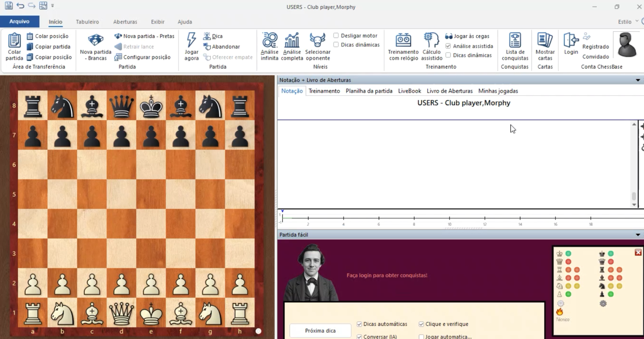Choose Colar posição in the ribbon

tap(48, 36)
